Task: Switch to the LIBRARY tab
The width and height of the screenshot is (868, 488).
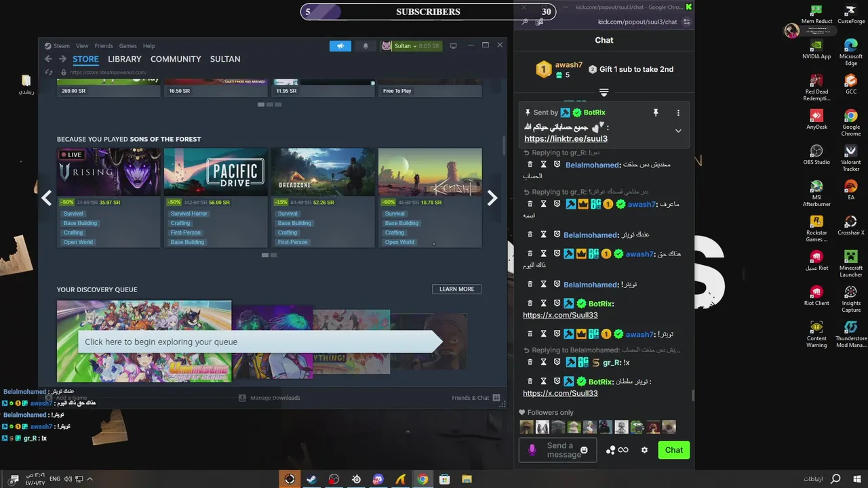Action: tap(125, 59)
